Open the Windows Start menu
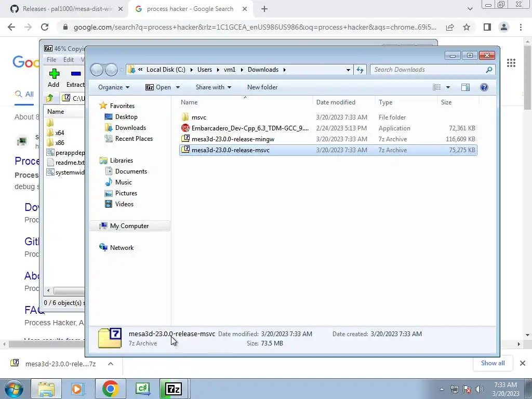The width and height of the screenshot is (532, 399). click(x=14, y=389)
